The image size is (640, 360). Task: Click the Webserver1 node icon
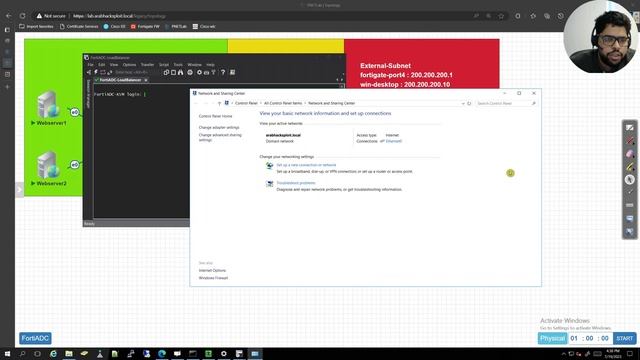pos(48,105)
